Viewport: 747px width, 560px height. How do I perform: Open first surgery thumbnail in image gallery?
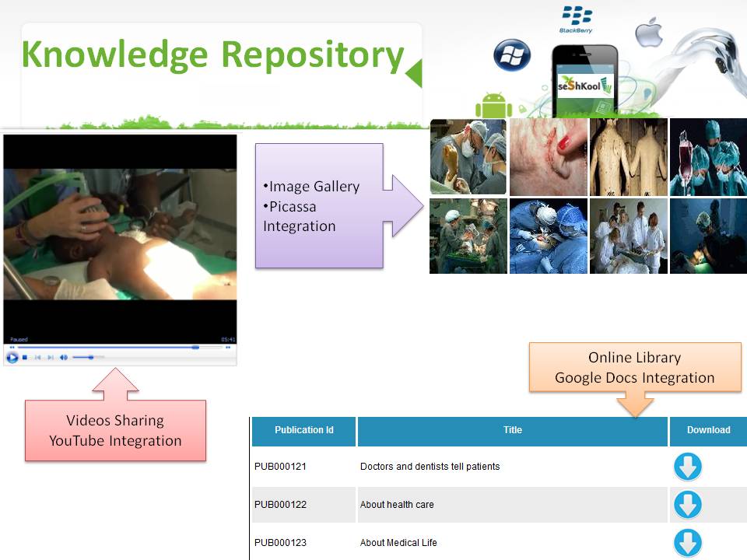point(468,156)
